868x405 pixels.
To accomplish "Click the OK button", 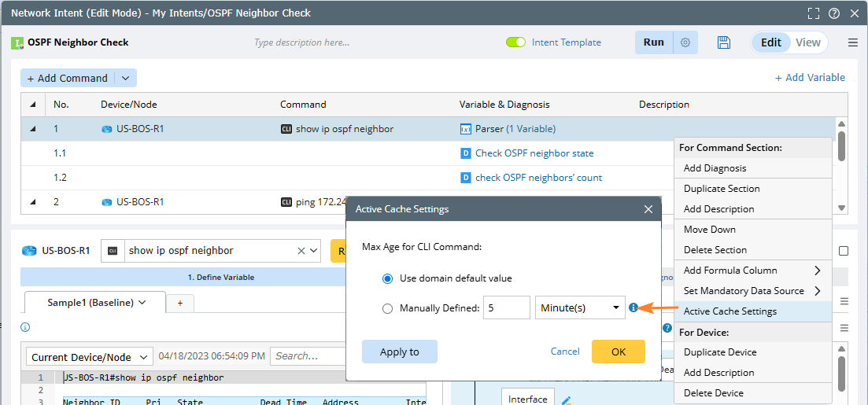I will [618, 352].
